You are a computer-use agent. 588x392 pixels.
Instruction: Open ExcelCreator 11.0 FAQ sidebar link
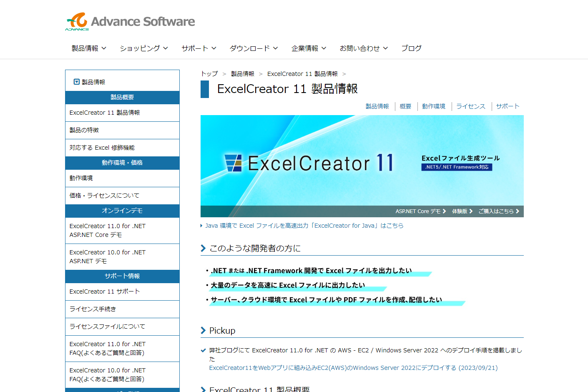pos(122,348)
